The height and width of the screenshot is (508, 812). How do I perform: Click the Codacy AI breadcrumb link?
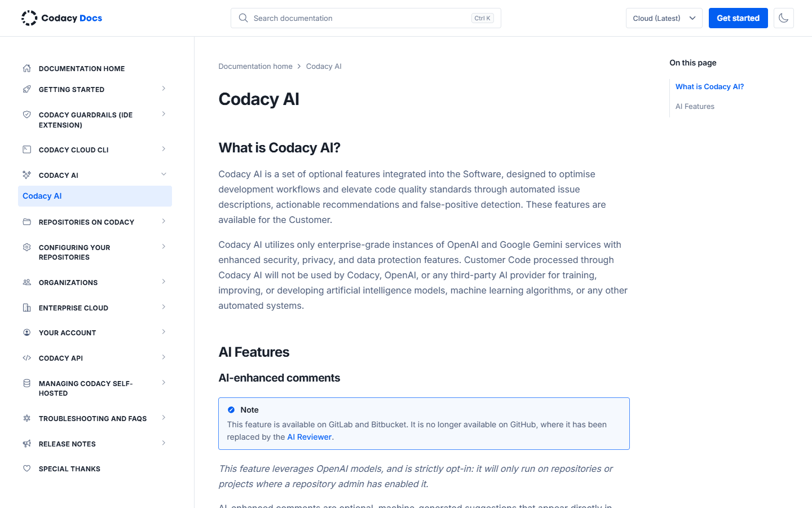(x=324, y=67)
